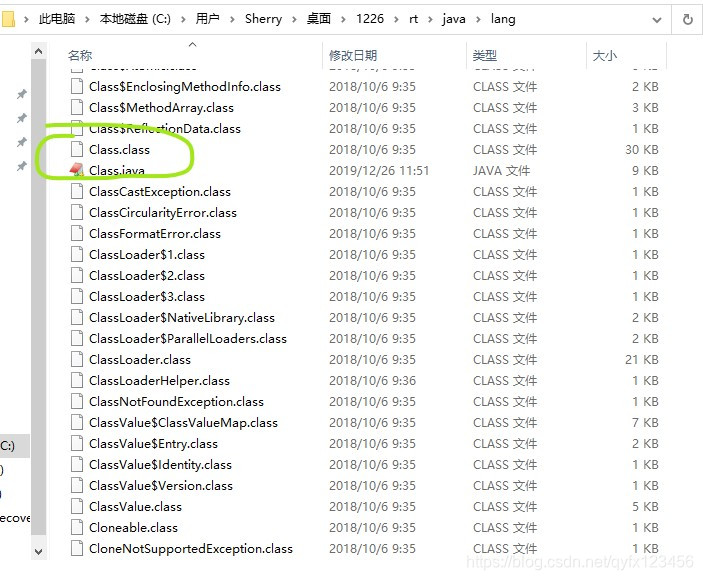The height and width of the screenshot is (580, 703).
Task: Sort by 名称 column header
Action: (80, 56)
